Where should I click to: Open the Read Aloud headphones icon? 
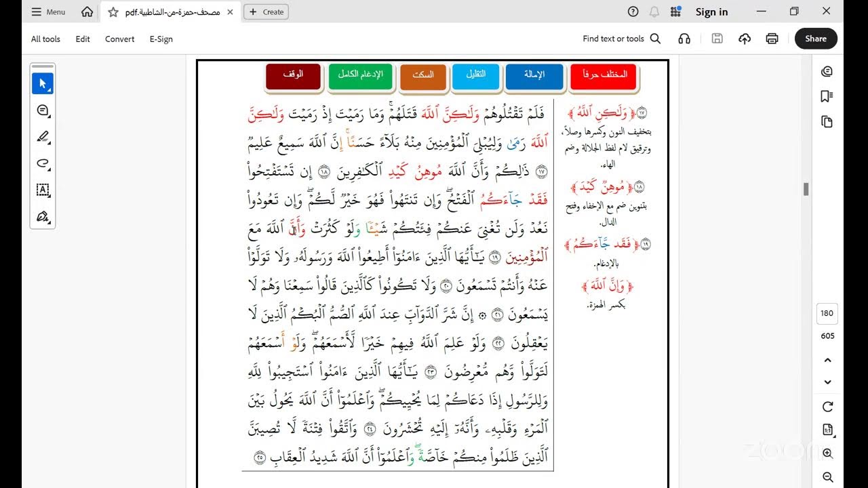point(684,39)
